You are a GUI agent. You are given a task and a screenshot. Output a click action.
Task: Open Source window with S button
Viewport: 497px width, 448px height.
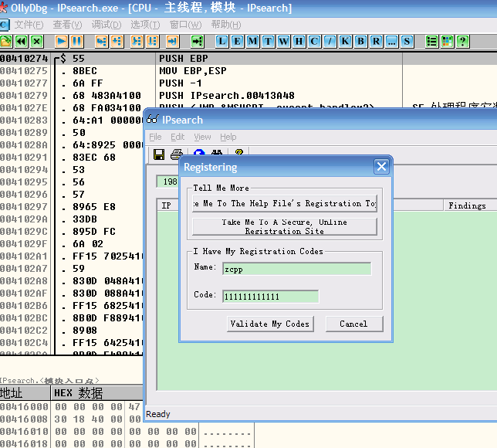click(x=407, y=42)
